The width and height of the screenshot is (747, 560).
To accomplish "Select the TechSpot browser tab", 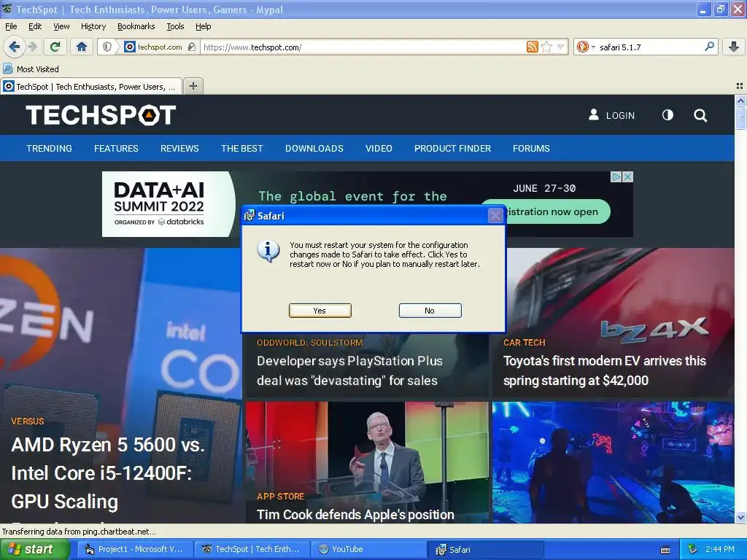I will click(91, 87).
